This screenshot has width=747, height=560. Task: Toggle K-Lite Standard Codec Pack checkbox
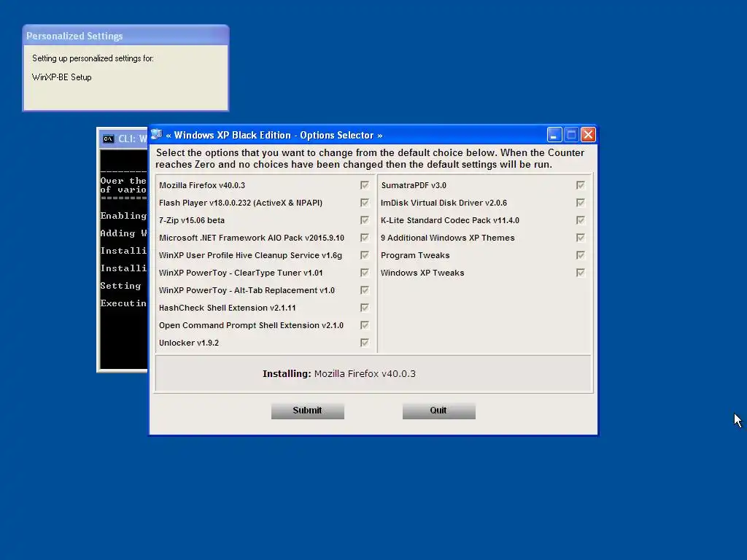pos(580,220)
